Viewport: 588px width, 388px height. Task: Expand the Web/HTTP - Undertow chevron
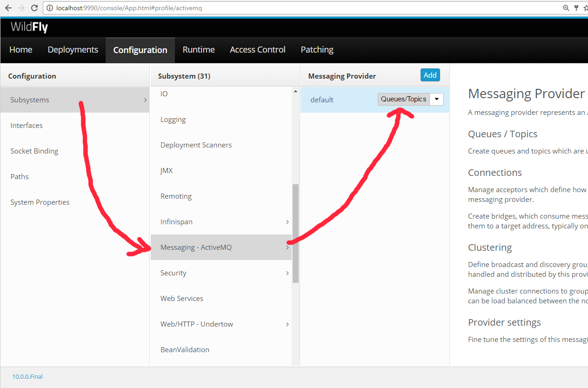pyautogui.click(x=287, y=324)
